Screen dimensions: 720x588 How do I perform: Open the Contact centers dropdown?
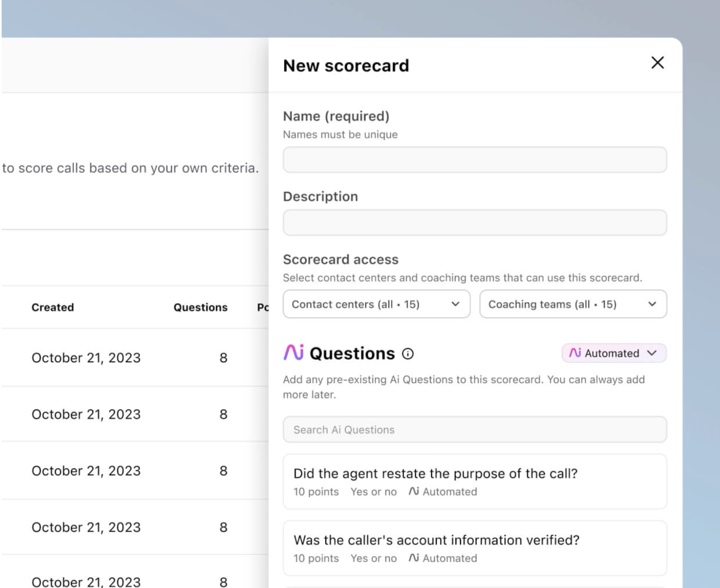tap(376, 304)
